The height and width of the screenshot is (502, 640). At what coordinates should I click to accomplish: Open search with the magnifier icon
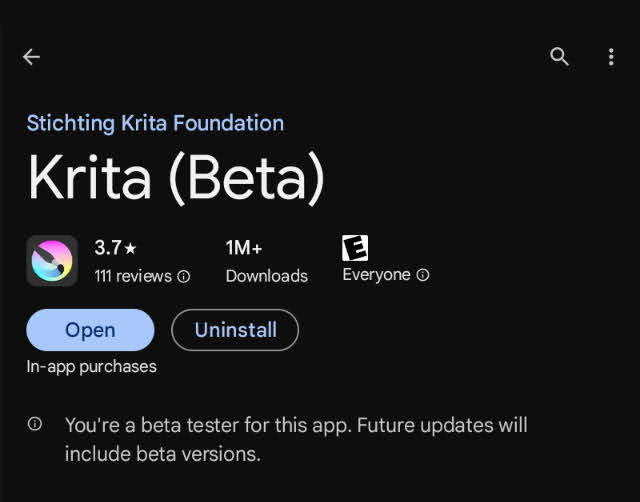click(x=560, y=57)
